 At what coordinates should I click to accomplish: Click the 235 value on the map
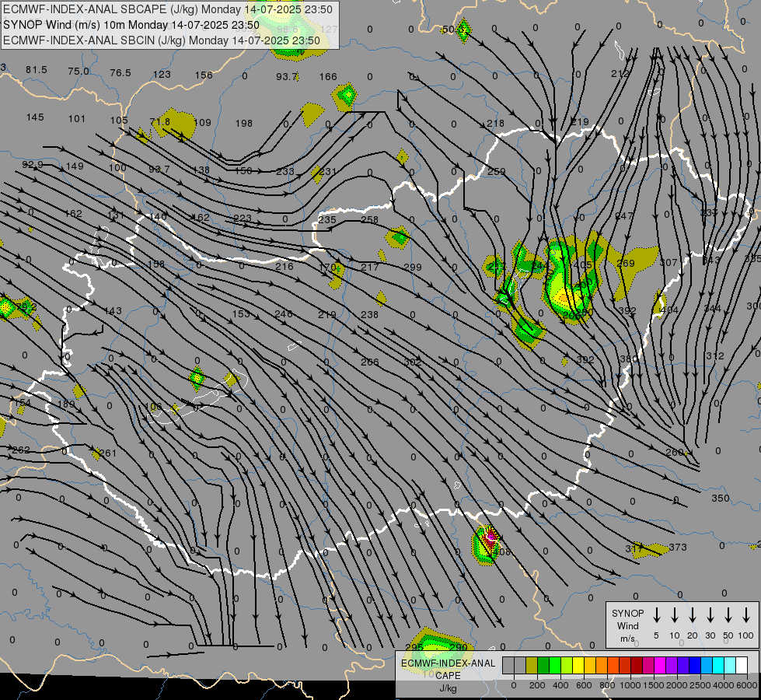[x=327, y=219]
